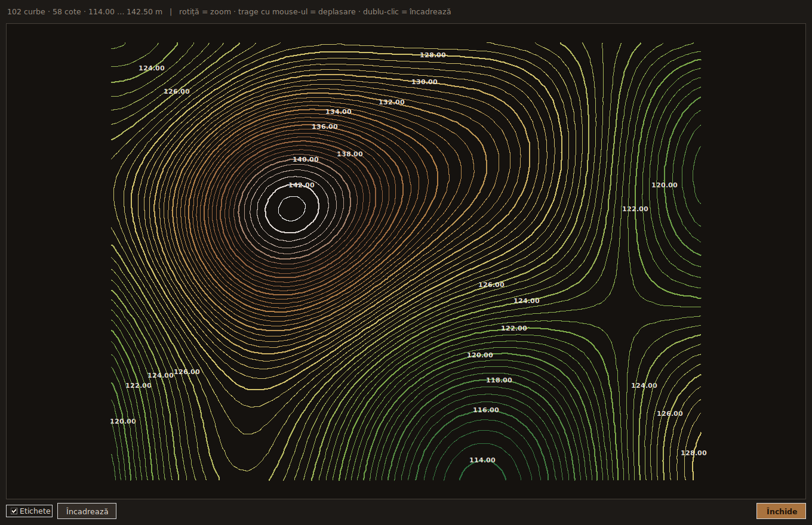Screen dimensions: 812x525
Task: Click the 142.00 peak contour label
Action: click(x=302, y=185)
